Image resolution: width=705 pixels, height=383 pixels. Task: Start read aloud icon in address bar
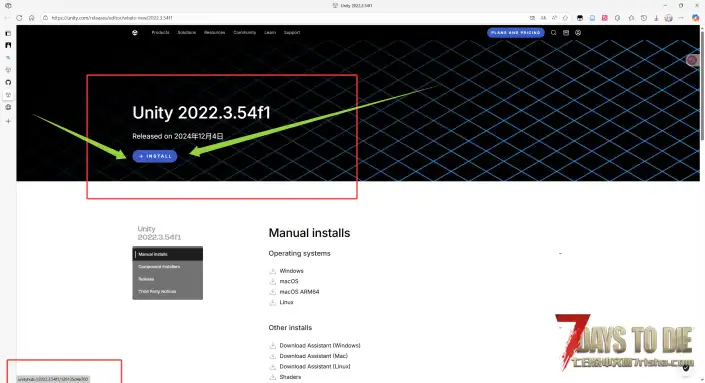tap(554, 18)
